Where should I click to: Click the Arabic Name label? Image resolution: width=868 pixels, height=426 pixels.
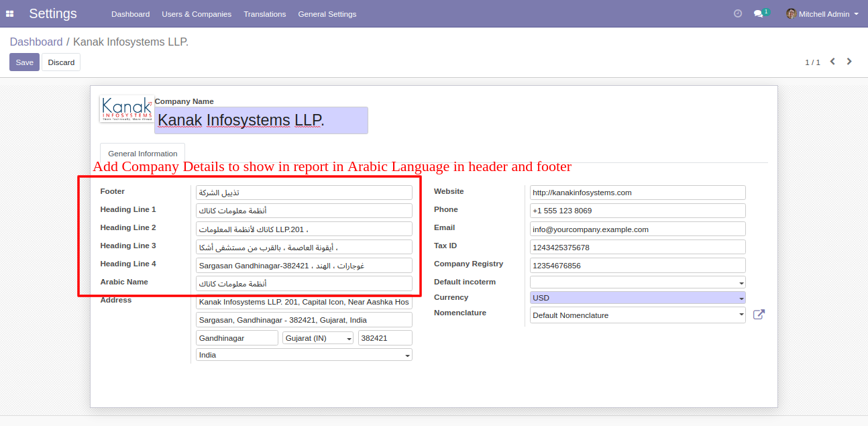tap(124, 282)
